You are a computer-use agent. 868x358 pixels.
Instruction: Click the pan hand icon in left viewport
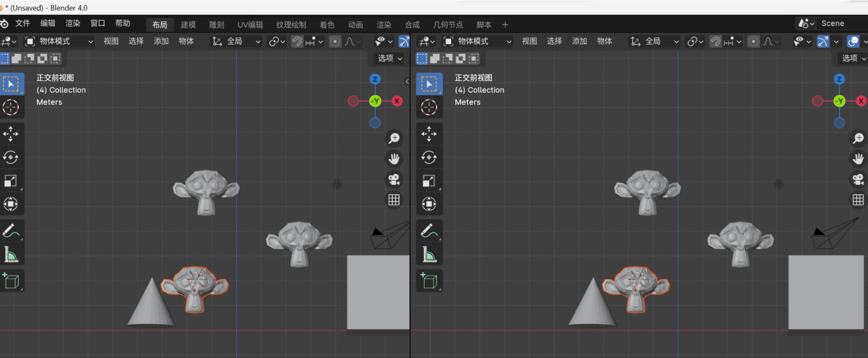click(394, 159)
